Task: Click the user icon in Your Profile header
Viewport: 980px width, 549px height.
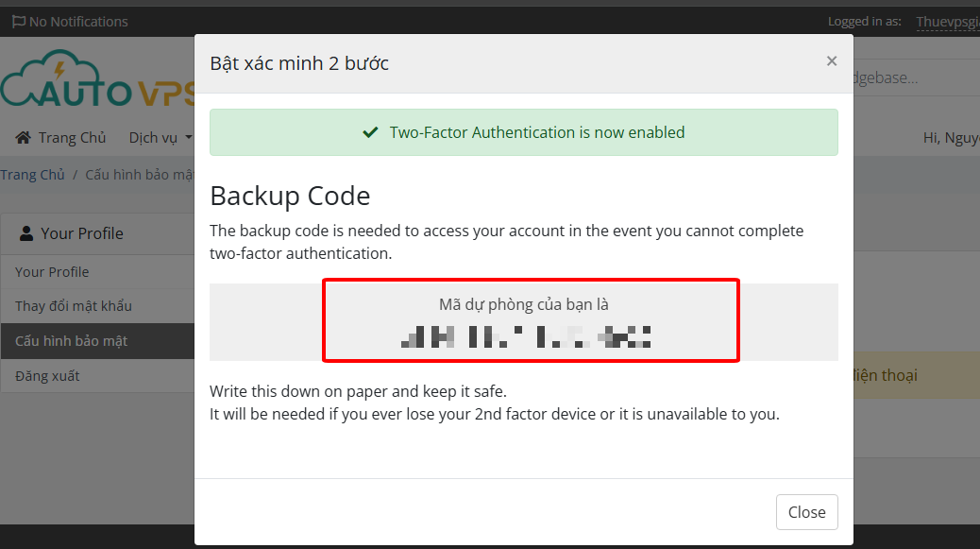Action: click(26, 233)
